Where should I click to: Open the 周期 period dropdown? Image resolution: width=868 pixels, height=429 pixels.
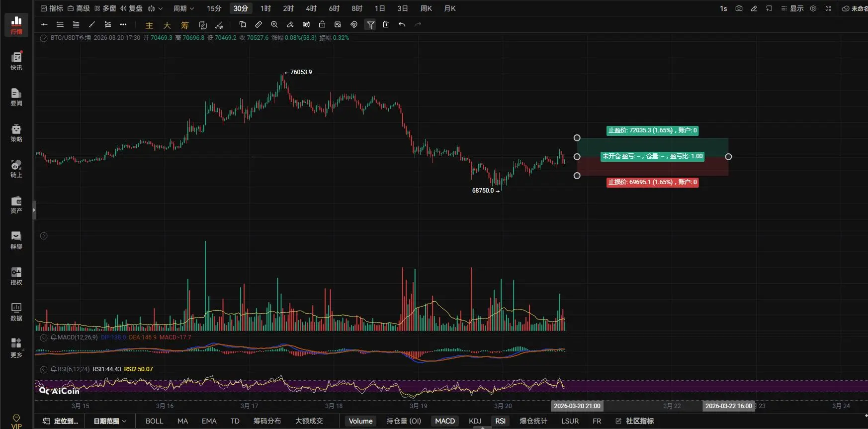coord(183,8)
